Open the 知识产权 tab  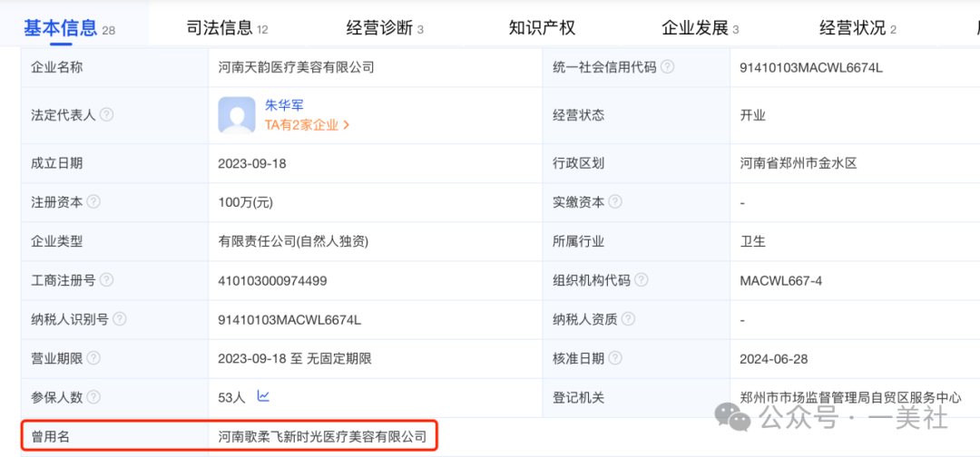tap(542, 27)
